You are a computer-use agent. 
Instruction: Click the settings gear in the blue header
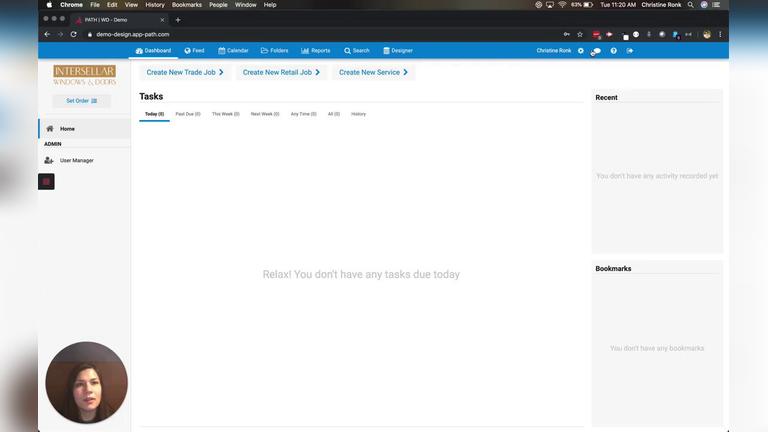pos(580,50)
